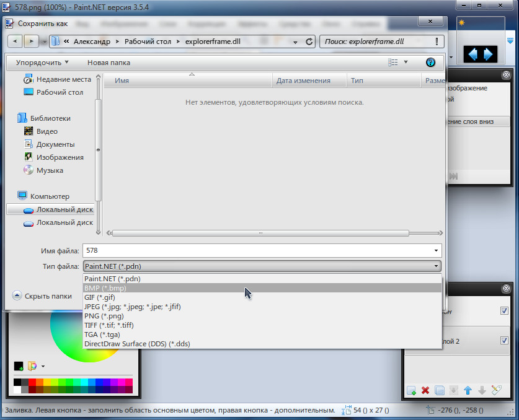Click the yellow star image thumbnail icon

pyautogui.click(x=461, y=22)
